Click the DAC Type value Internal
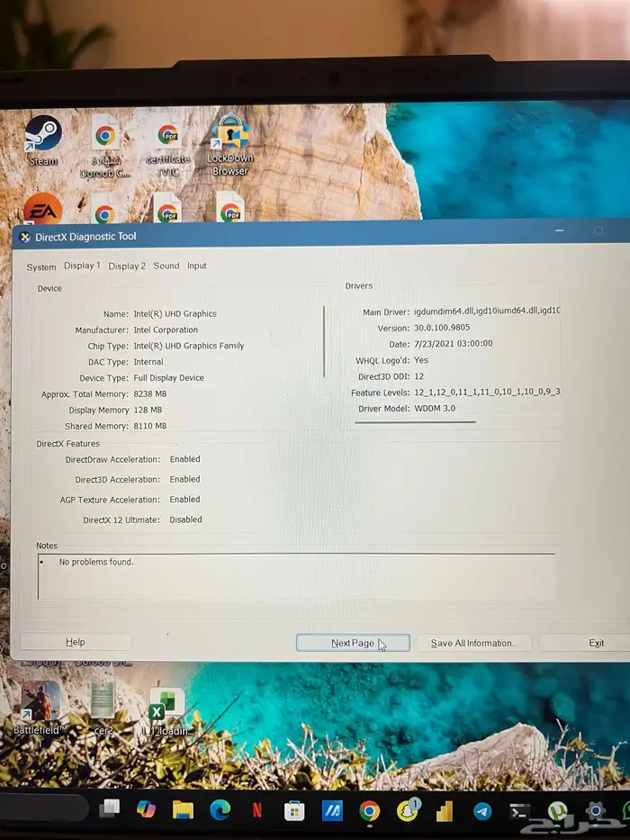Screen dimensions: 630x840 [x=148, y=362]
